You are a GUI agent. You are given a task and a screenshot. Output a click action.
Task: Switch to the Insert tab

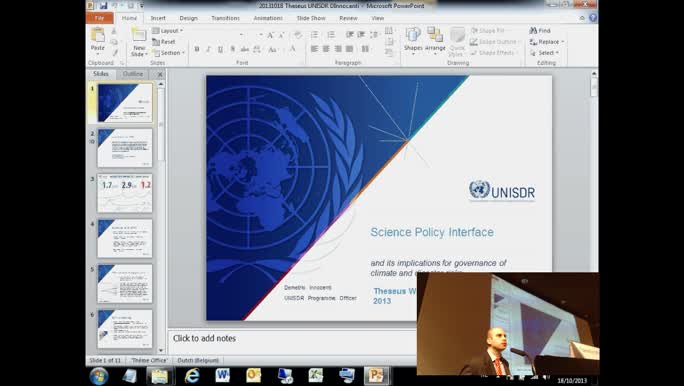(x=158, y=18)
